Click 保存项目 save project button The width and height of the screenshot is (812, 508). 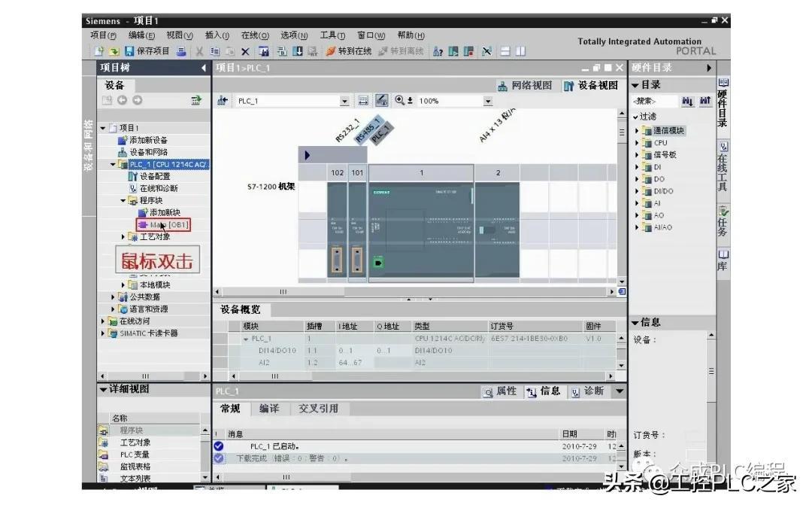click(147, 51)
